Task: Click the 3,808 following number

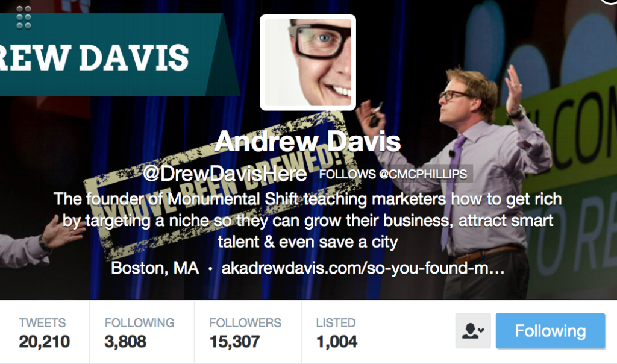Action: tap(125, 342)
